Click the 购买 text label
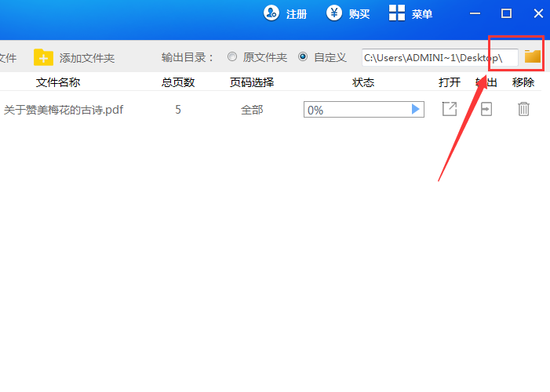 359,14
